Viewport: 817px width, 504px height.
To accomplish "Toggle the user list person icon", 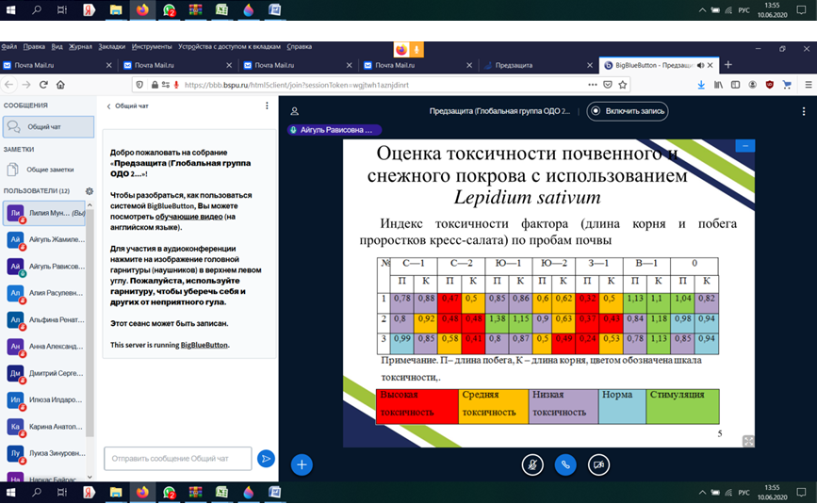I will 294,111.
